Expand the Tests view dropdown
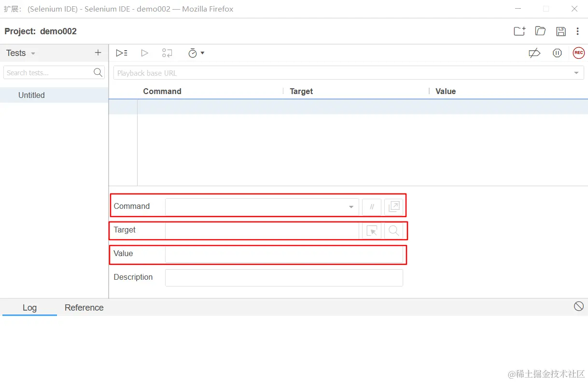Image resolution: width=588 pixels, height=382 pixels. click(33, 54)
